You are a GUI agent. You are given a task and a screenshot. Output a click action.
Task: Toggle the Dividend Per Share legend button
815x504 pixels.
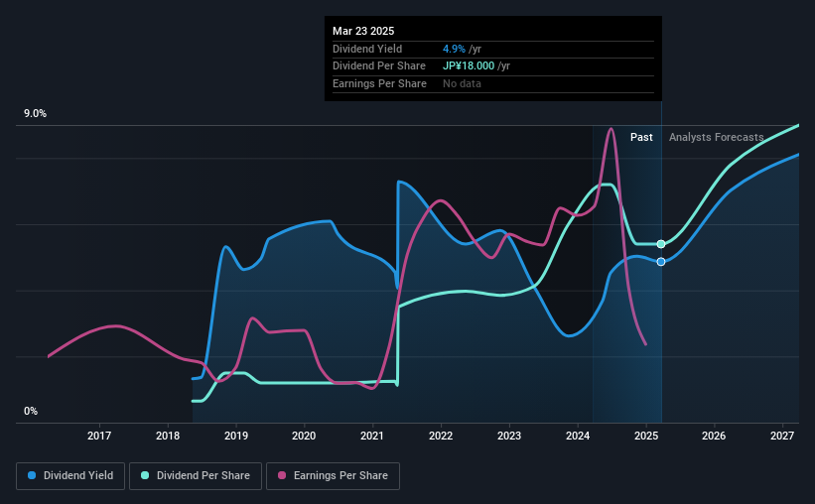(196, 476)
